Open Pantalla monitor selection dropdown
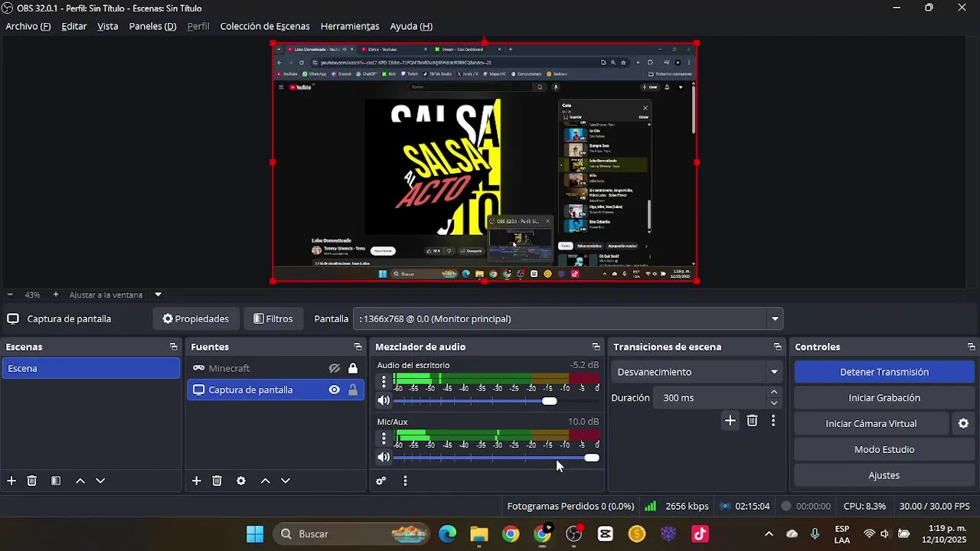The height and width of the screenshot is (551, 980). (568, 318)
